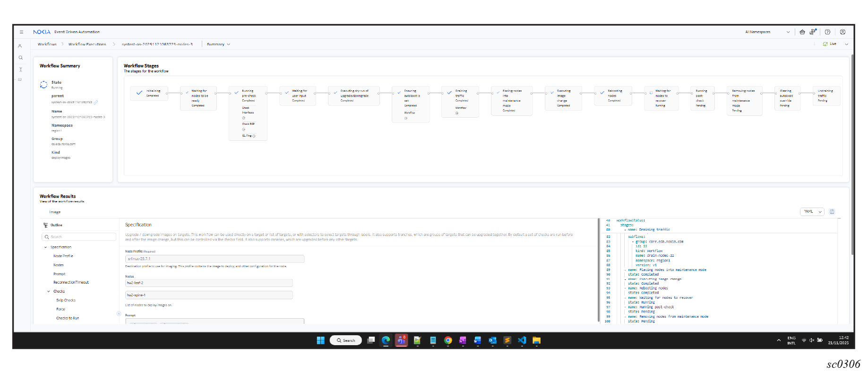868x374 pixels.
Task: Open Visual Studio Code from the taskbar
Action: 522,340
